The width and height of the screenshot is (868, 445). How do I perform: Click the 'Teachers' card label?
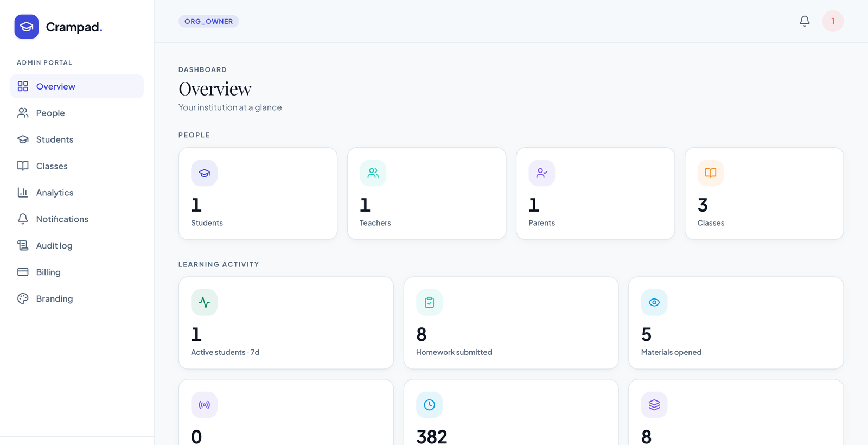(x=375, y=223)
